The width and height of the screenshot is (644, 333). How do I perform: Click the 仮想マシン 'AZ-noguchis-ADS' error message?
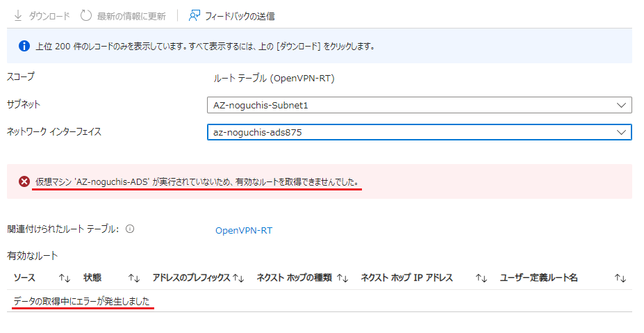pyautogui.click(x=197, y=181)
